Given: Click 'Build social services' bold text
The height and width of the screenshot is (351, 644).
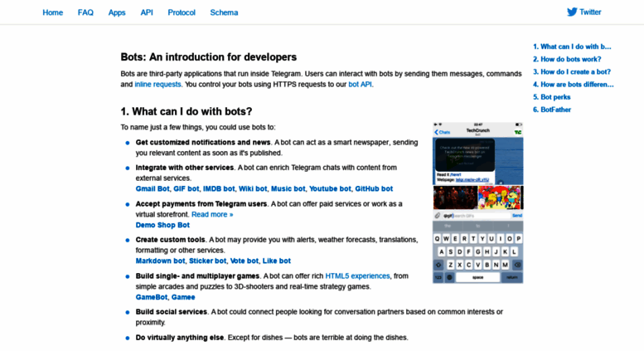Looking at the screenshot, I should (172, 312).
